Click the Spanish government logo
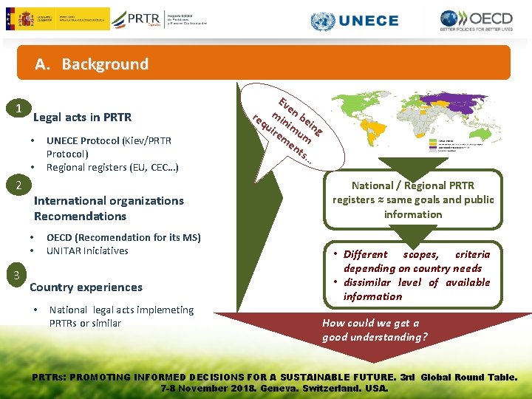The height and width of the screenshot is (399, 532). pyautogui.click(x=58, y=19)
